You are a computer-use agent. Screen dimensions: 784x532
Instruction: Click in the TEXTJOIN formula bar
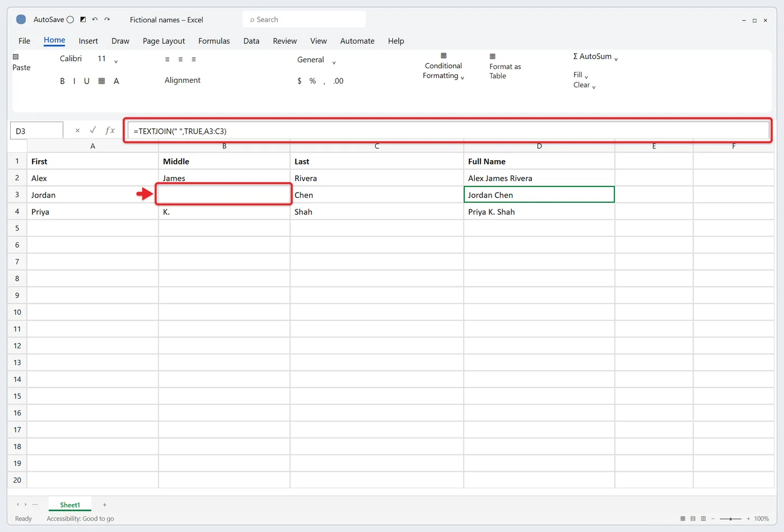[448, 130]
